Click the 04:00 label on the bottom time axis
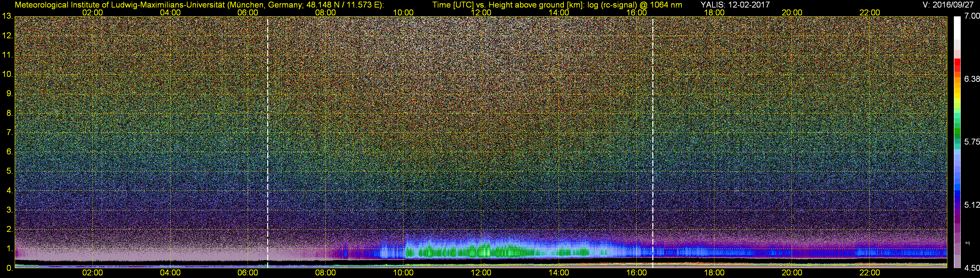The image size is (980, 278). click(x=170, y=273)
